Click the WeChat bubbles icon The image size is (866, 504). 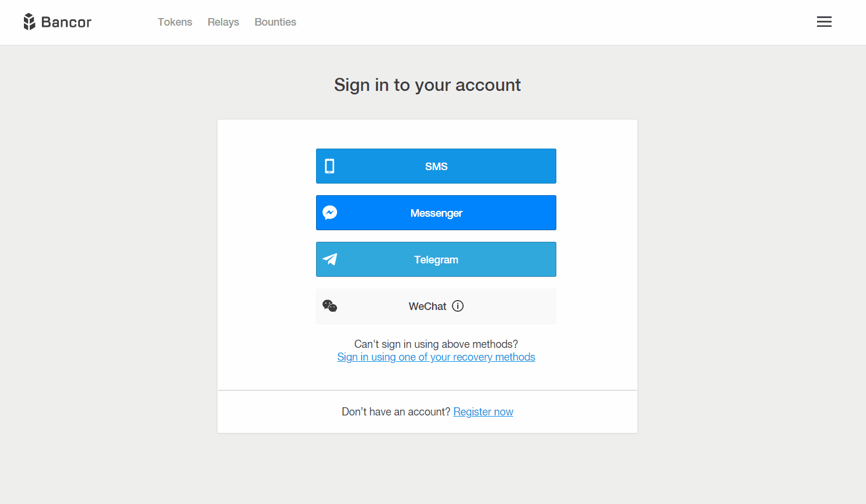(x=330, y=306)
